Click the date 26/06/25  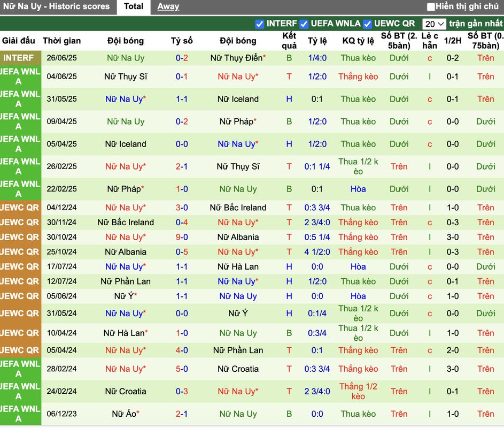pyautogui.click(x=61, y=58)
